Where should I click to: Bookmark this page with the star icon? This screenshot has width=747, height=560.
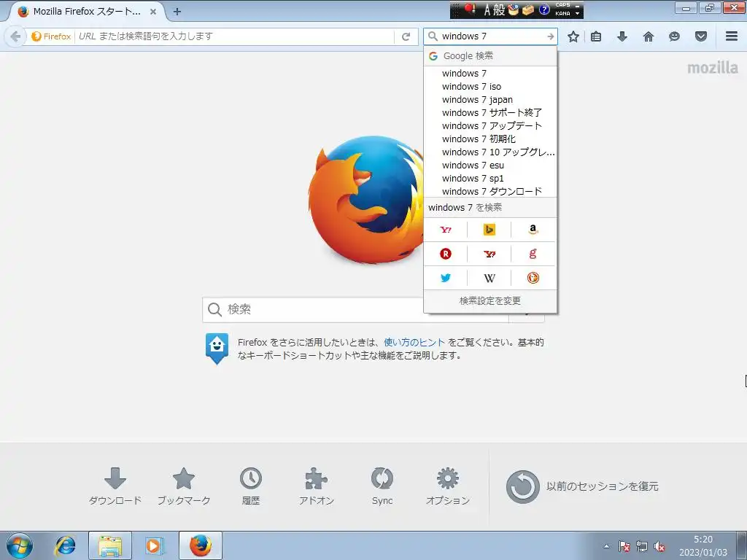point(573,36)
